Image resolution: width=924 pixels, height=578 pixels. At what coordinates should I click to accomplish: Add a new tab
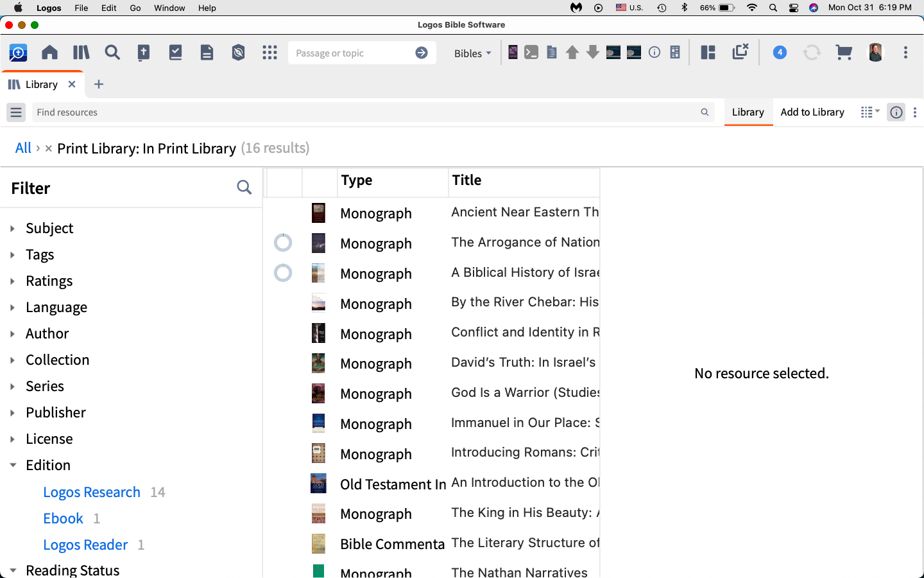pos(99,84)
